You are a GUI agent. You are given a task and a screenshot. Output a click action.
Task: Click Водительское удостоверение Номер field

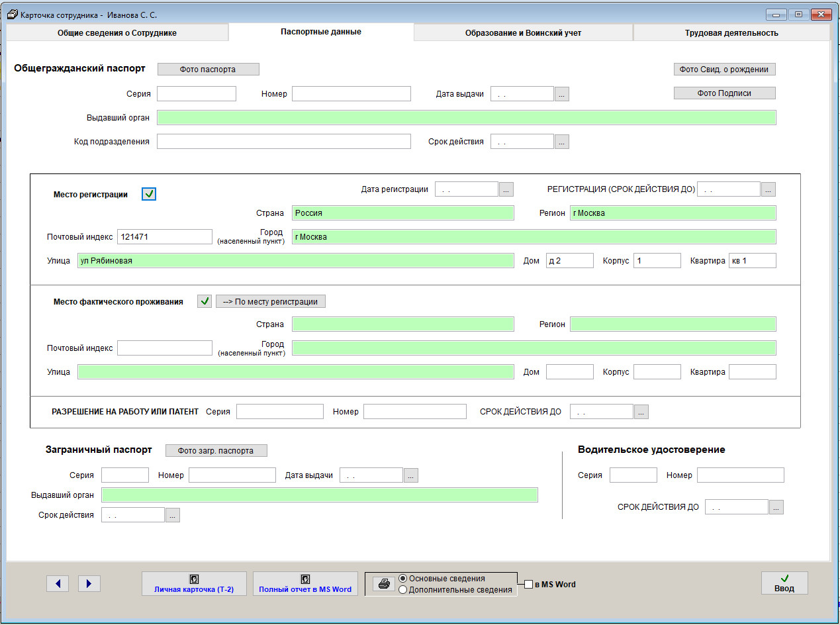point(741,475)
